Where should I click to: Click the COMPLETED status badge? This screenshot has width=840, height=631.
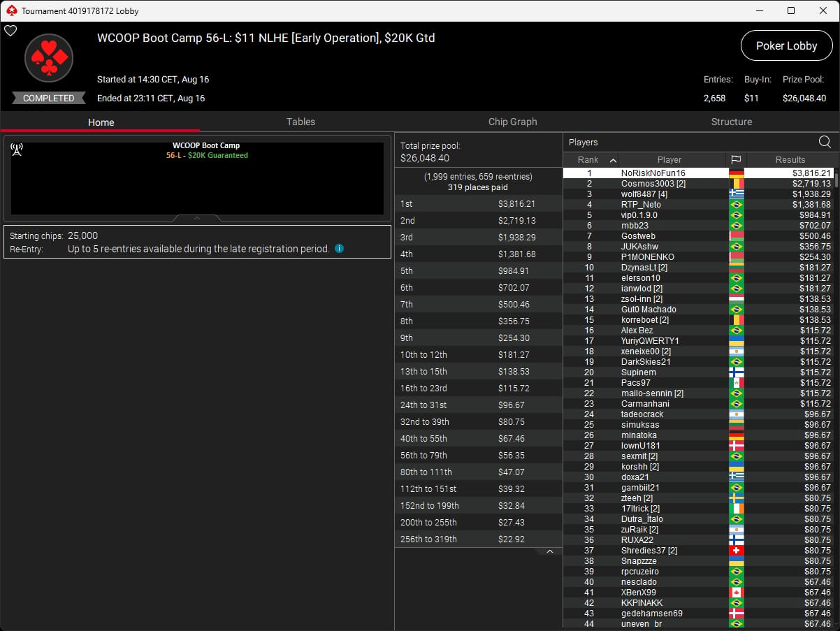pyautogui.click(x=48, y=98)
